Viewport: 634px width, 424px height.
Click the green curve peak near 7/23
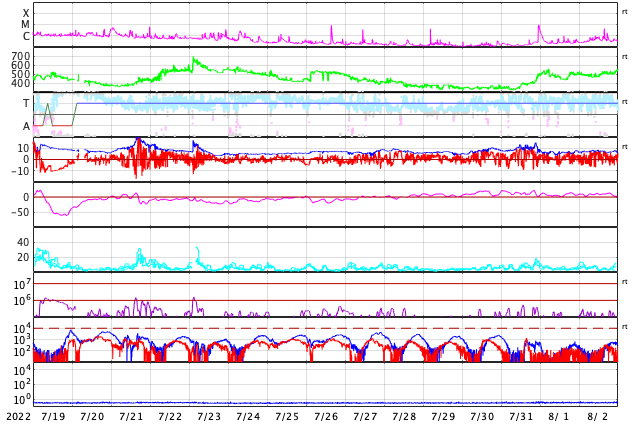(x=194, y=59)
